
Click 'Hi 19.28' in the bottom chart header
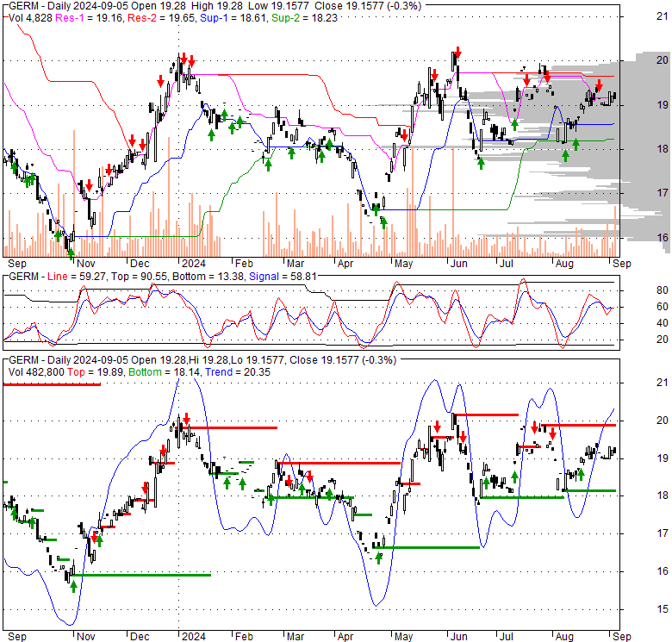click(x=208, y=360)
